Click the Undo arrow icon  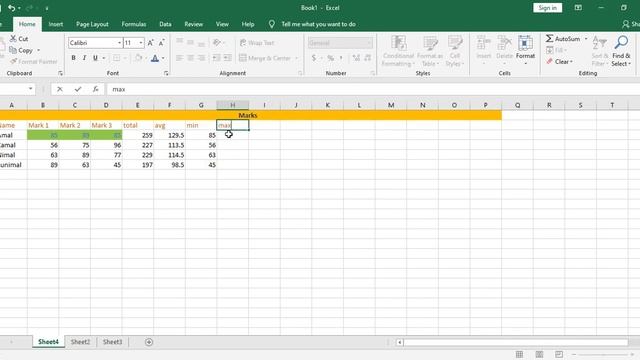pos(11,8)
